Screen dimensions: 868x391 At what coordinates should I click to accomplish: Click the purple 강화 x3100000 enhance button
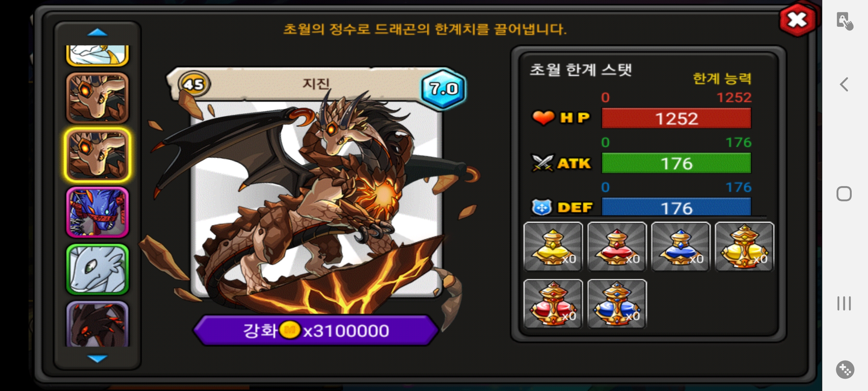(x=316, y=330)
